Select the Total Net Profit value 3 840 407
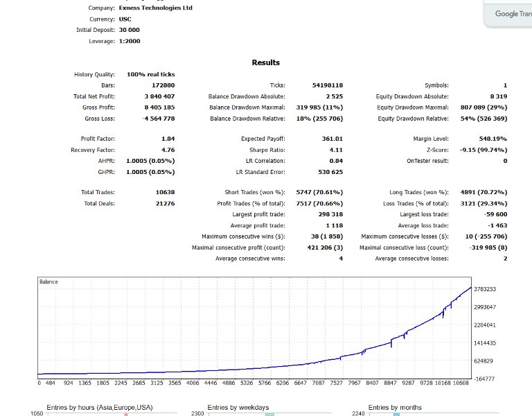 (159, 96)
